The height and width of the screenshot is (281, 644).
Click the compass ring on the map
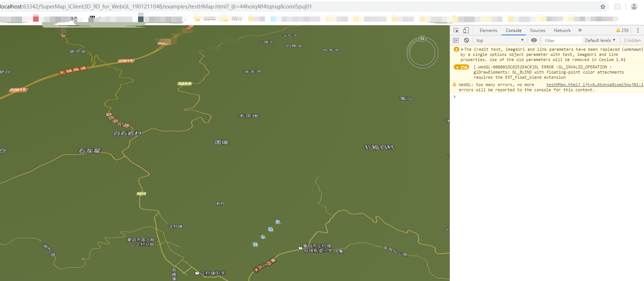[x=422, y=53]
